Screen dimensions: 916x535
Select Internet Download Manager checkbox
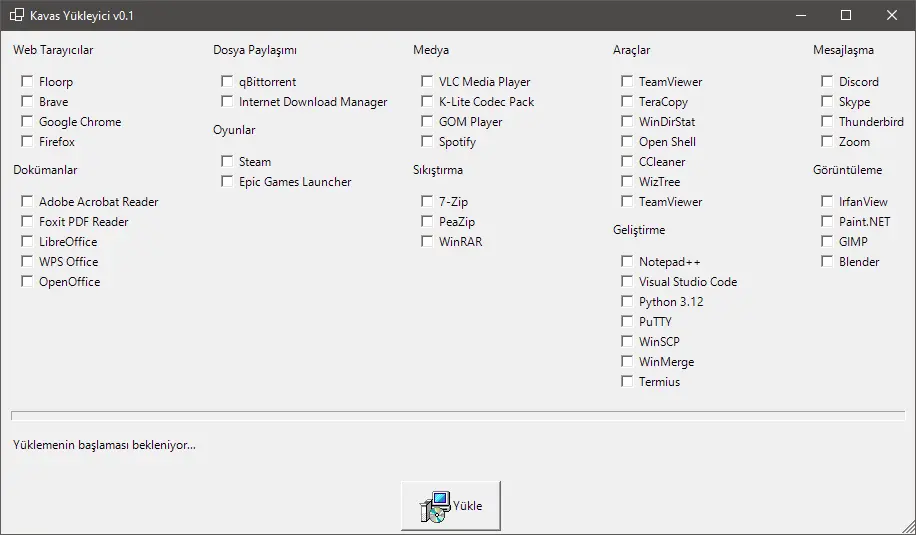[x=227, y=101]
